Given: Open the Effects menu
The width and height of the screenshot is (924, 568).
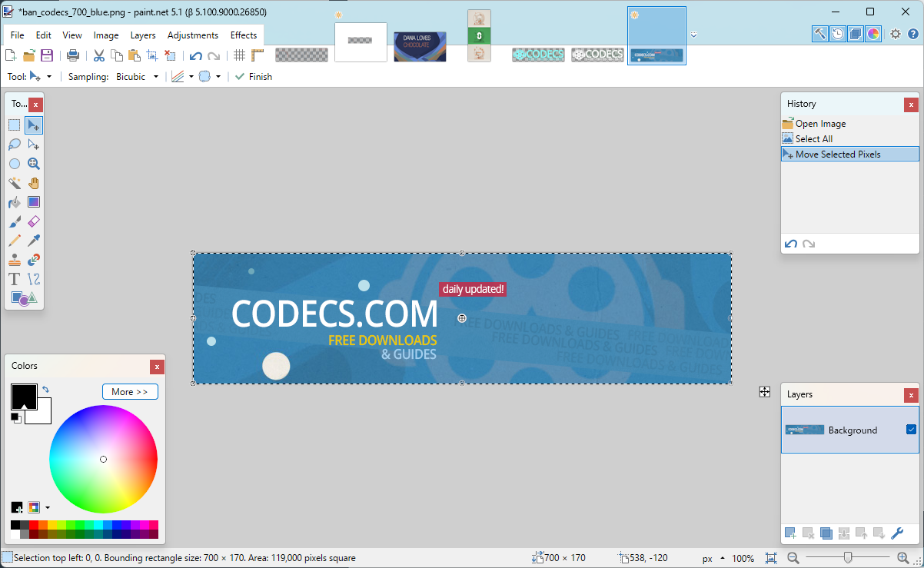Looking at the screenshot, I should tap(244, 35).
